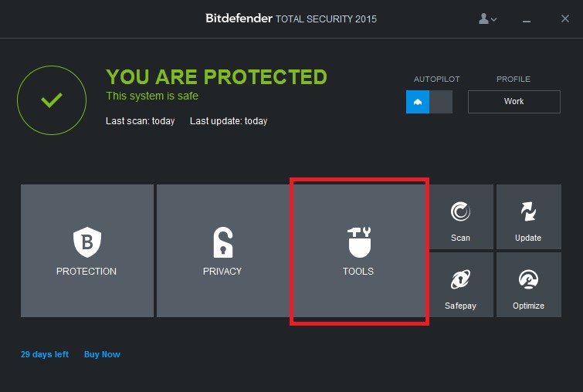Click the Buy Now link

click(102, 354)
